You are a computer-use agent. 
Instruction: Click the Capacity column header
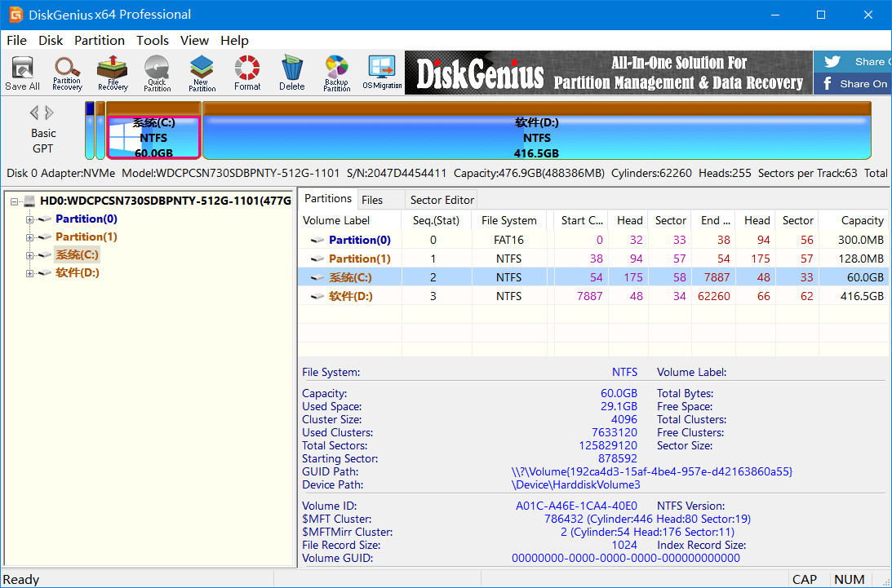tap(862, 220)
